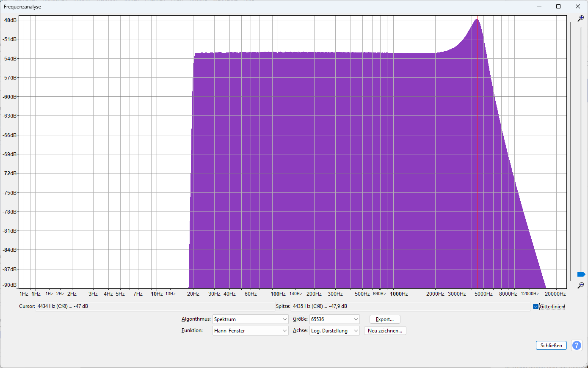The image size is (588, 368).
Task: Click the Schließen button
Action: click(x=551, y=346)
